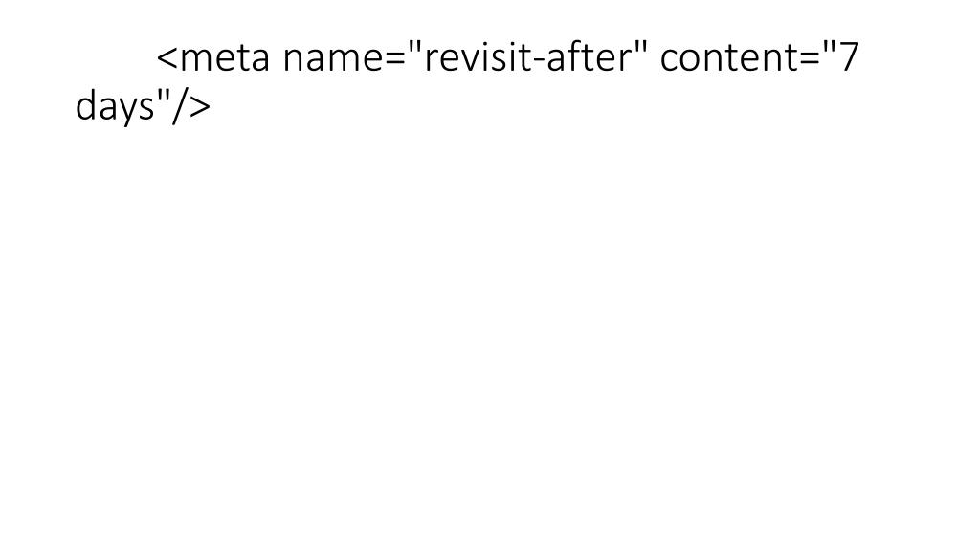The image size is (980, 551).
Task: Click the word "meta" in the tag
Action: click(x=226, y=58)
